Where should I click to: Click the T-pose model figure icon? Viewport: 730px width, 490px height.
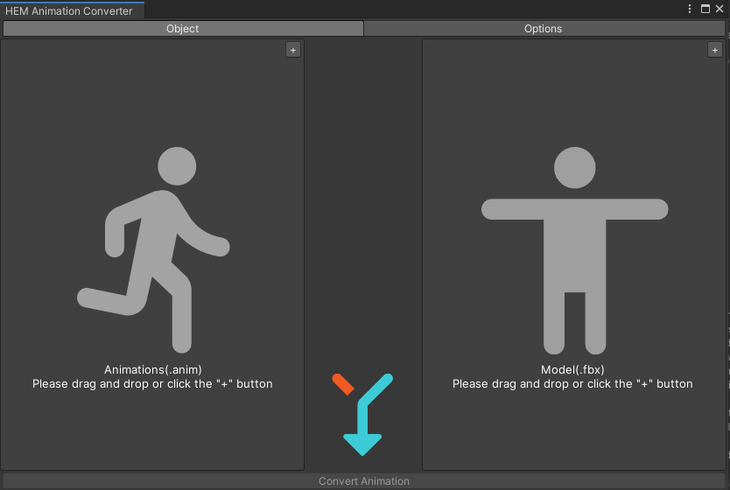pyautogui.click(x=574, y=250)
